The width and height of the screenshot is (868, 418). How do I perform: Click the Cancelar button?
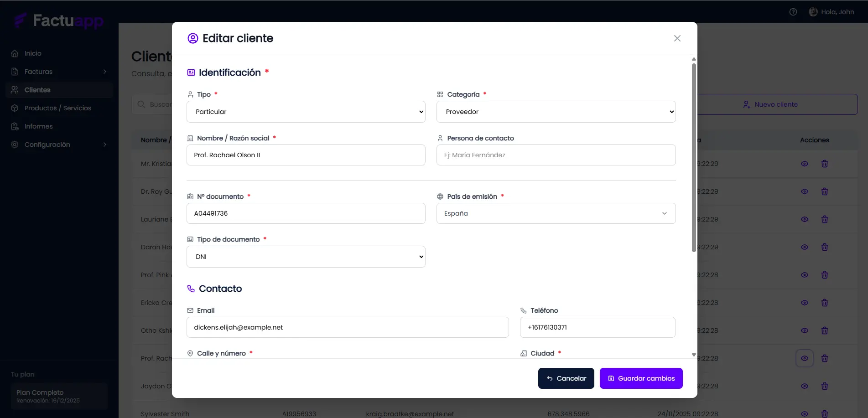tap(566, 378)
